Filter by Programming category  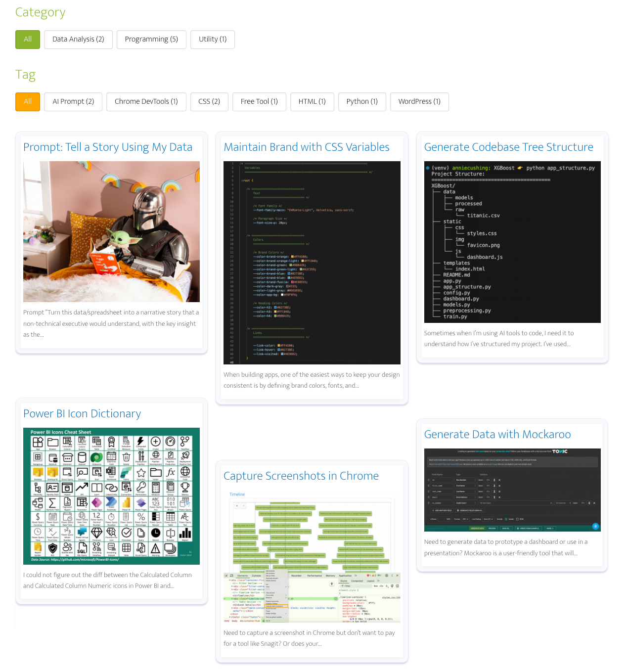pos(151,40)
